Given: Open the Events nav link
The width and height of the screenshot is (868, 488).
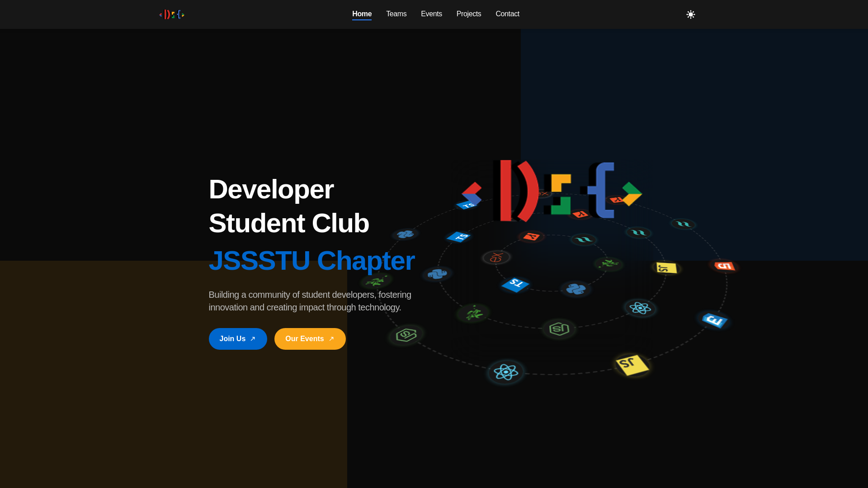Looking at the screenshot, I should tap(431, 14).
